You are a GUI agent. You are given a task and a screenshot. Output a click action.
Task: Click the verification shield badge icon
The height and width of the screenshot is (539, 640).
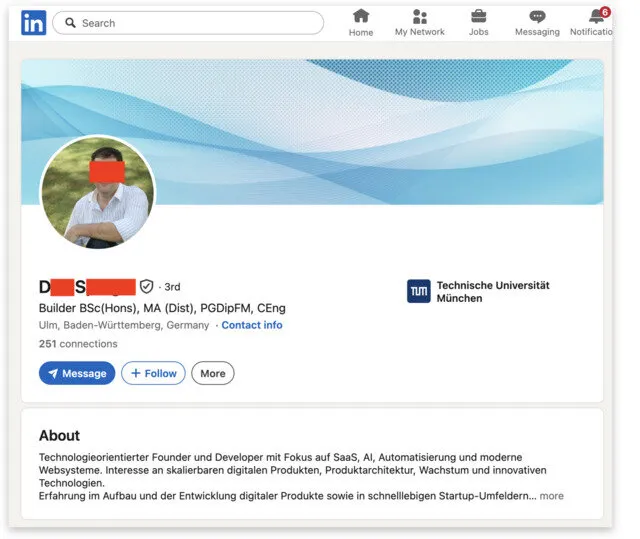146,286
